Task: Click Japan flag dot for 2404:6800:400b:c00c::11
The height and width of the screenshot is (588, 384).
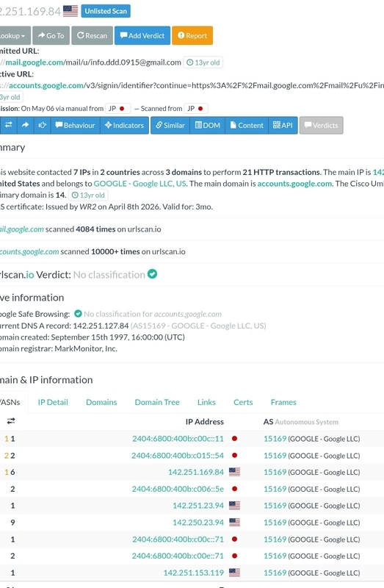Action: [234, 438]
